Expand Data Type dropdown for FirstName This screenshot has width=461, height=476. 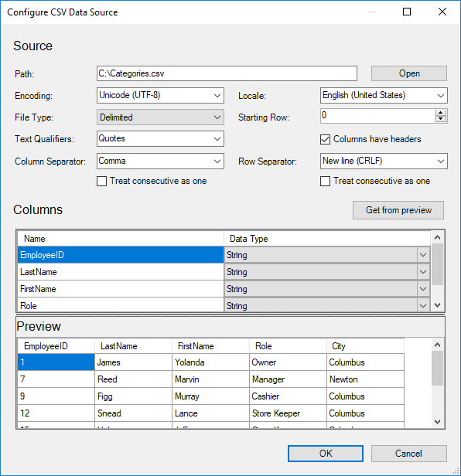click(x=423, y=289)
